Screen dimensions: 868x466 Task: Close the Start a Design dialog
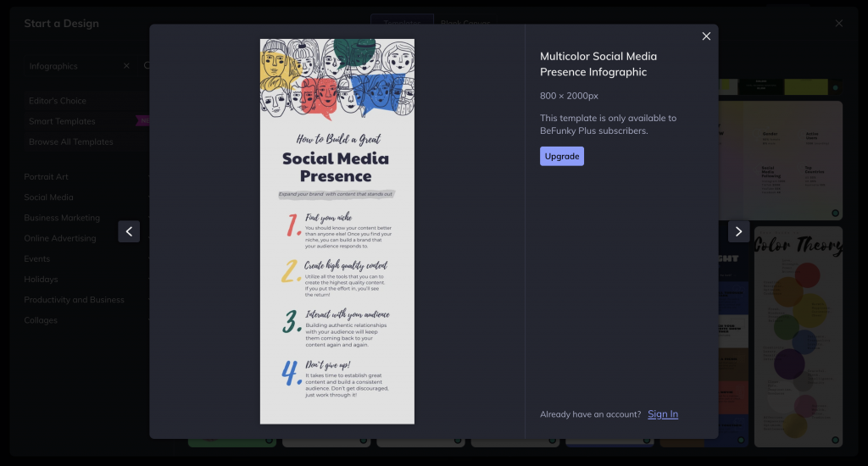(x=839, y=24)
